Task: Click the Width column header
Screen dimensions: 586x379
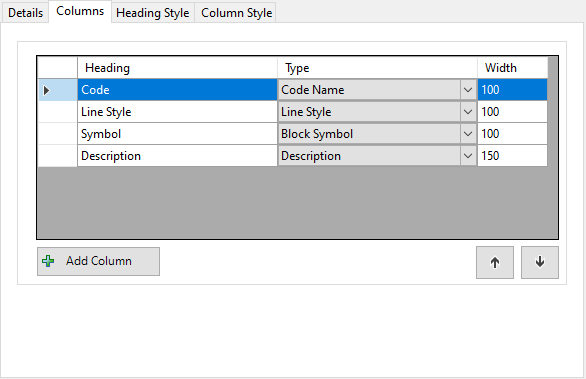Action: 512,68
